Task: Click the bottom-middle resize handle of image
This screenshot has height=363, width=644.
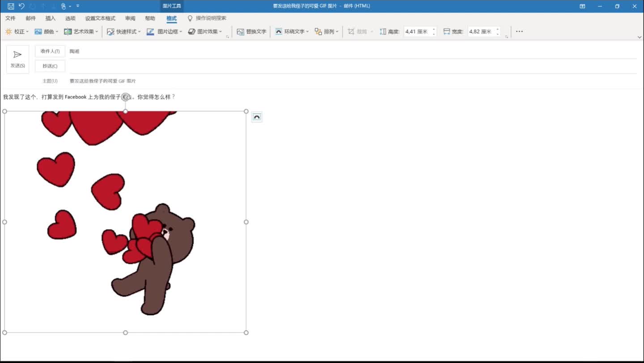Action: (125, 333)
